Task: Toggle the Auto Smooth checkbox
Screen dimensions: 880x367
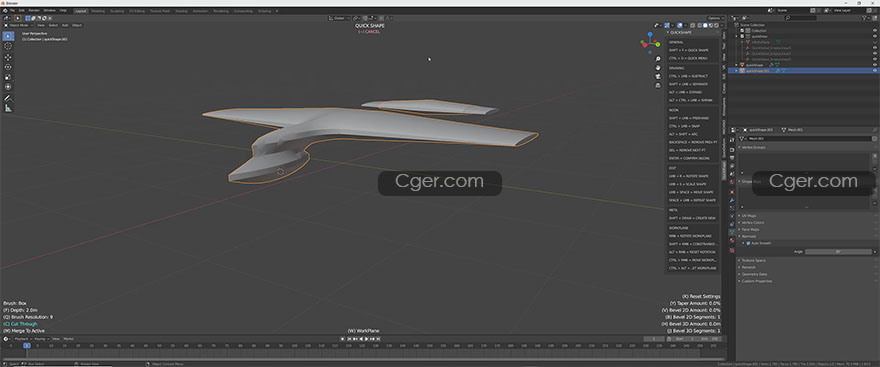Action: (x=749, y=243)
